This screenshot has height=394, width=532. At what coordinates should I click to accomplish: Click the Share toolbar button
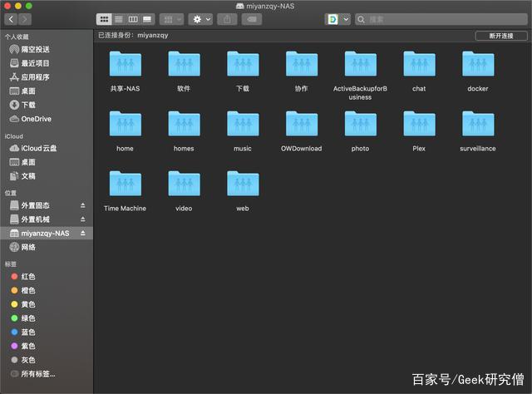click(227, 19)
